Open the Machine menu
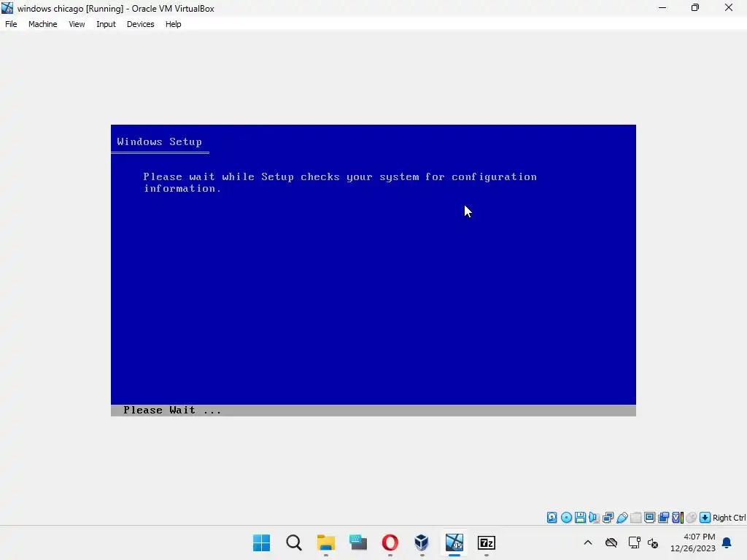The image size is (747, 560). click(x=42, y=24)
